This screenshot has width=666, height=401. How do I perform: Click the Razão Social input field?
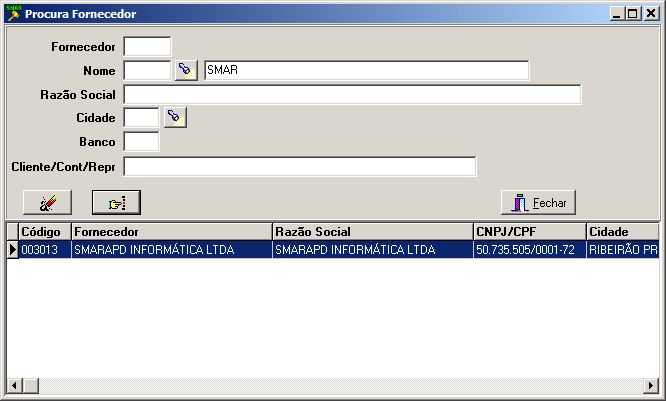[352, 94]
